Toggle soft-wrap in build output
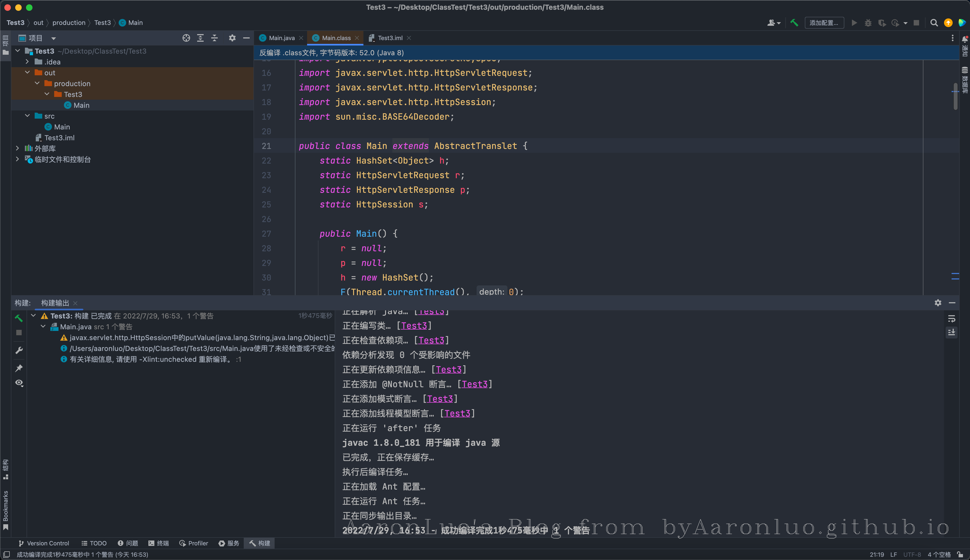970x560 pixels. pyautogui.click(x=952, y=318)
